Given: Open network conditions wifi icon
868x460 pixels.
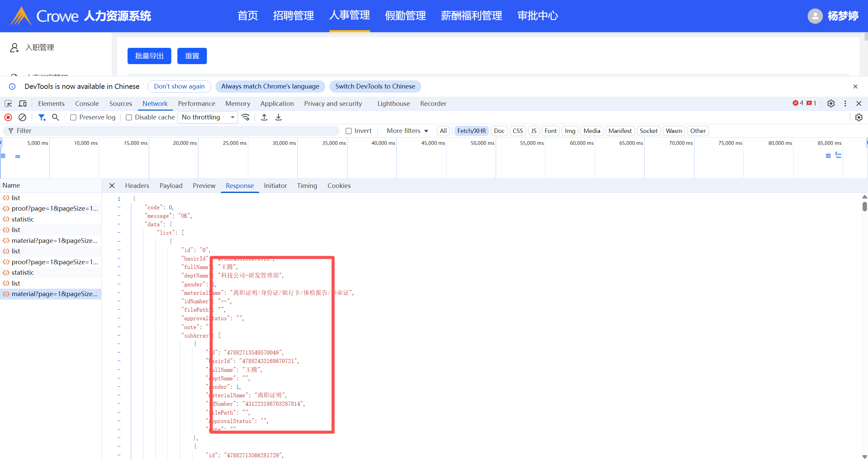Looking at the screenshot, I should pyautogui.click(x=246, y=117).
